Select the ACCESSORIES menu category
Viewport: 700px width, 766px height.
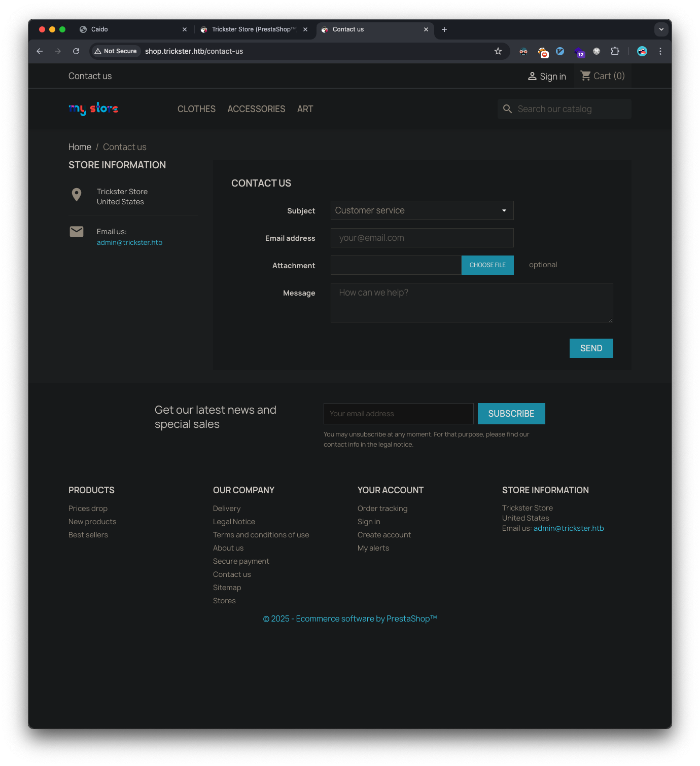coord(256,109)
